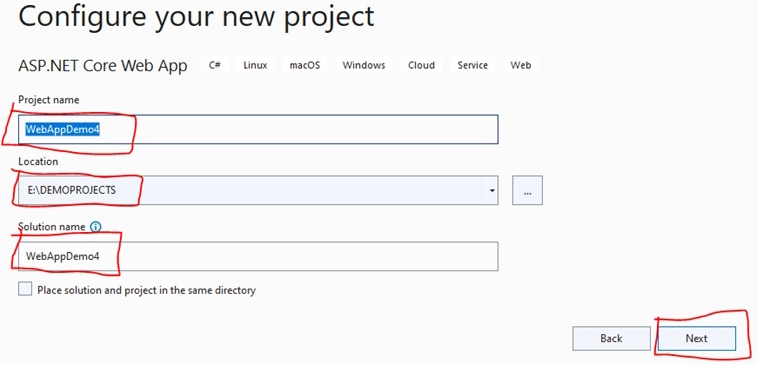The height and width of the screenshot is (365, 758).
Task: Click the ASP.NET Core Web App heading
Action: click(x=102, y=66)
